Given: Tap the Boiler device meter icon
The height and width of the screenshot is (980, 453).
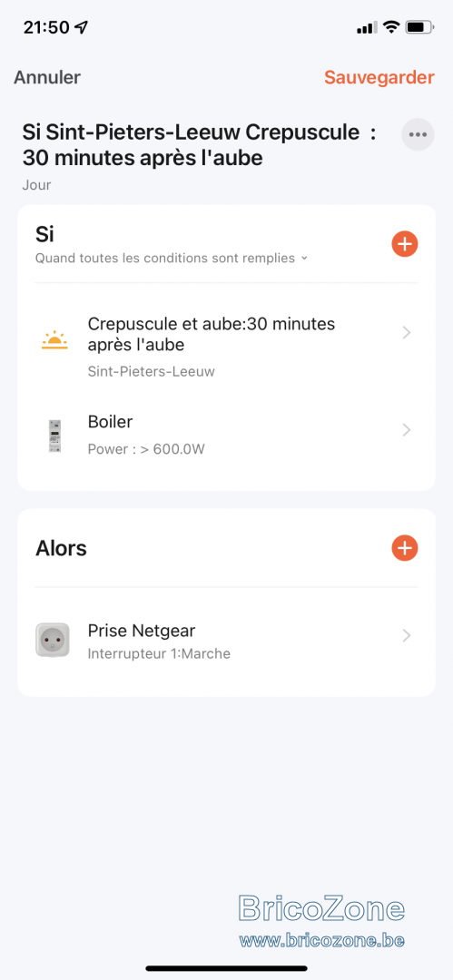Looking at the screenshot, I should (54, 436).
